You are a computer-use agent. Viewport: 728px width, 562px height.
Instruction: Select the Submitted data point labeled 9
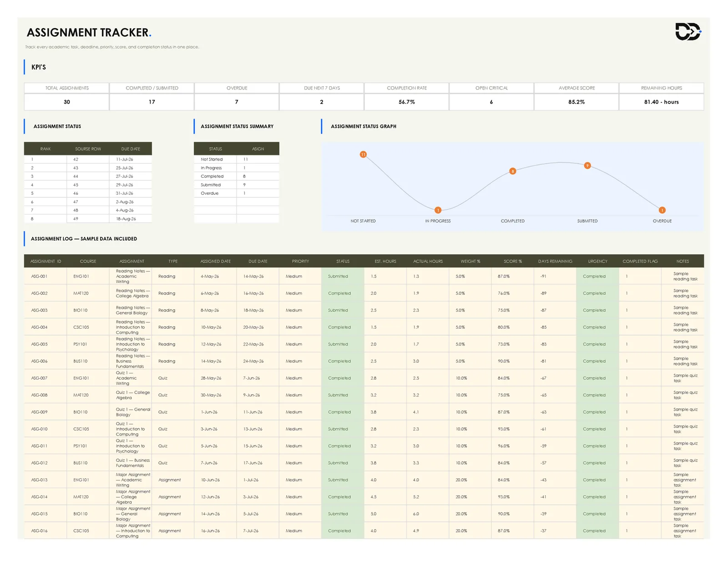587,166
